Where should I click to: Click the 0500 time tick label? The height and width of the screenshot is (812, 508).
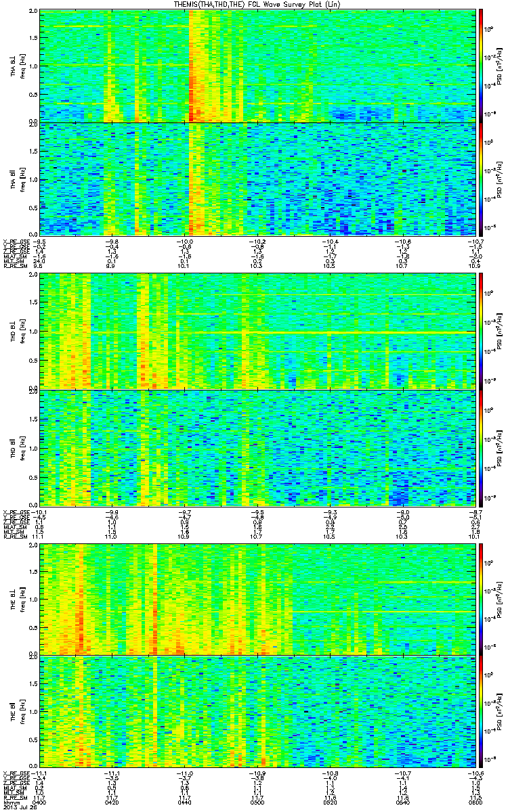coord(257,803)
